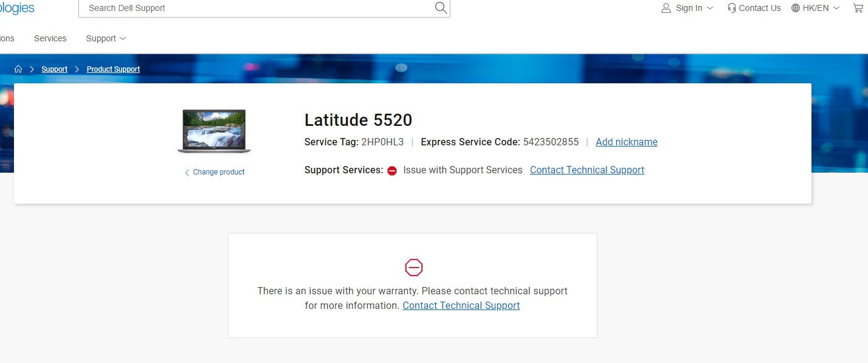The image size is (868, 363).
Task: Go to Support breadcrumb link
Action: pyautogui.click(x=54, y=69)
